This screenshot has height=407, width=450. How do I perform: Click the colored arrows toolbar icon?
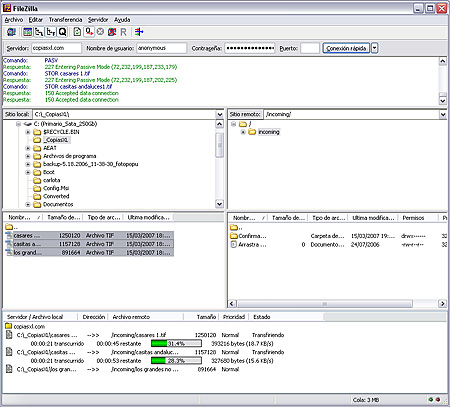[139, 32]
